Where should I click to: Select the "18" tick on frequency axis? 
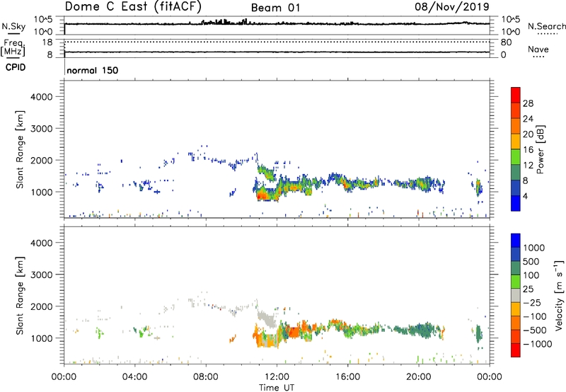click(x=47, y=42)
